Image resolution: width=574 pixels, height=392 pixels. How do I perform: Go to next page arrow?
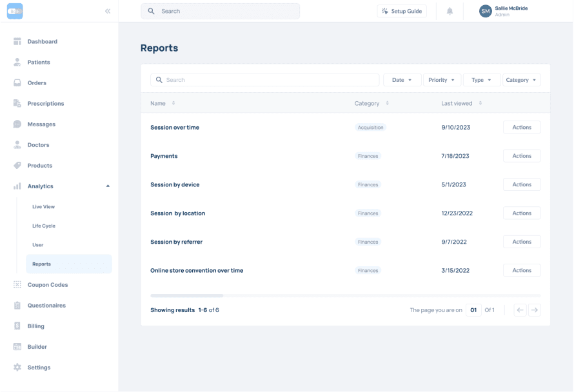[x=534, y=310]
